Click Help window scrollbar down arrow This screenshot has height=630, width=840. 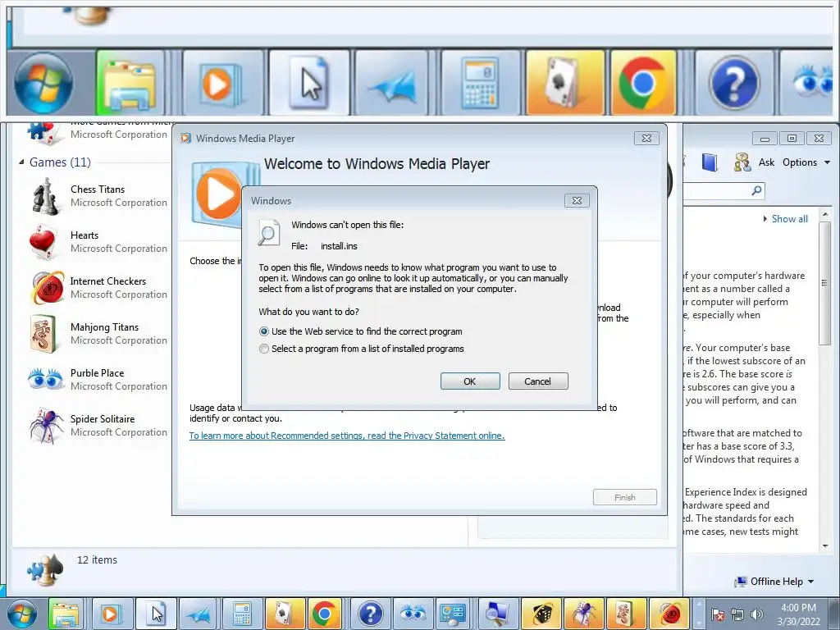click(x=825, y=546)
